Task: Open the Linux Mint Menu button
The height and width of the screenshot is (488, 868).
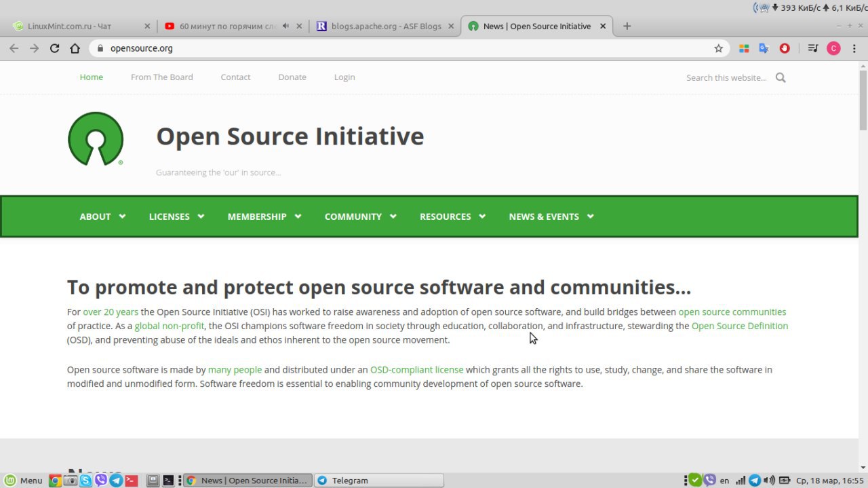Action: (x=24, y=481)
